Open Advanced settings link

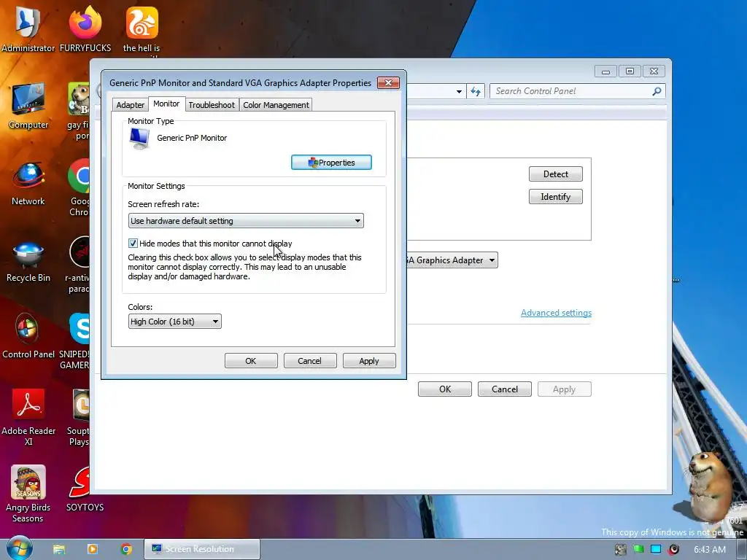coord(556,313)
